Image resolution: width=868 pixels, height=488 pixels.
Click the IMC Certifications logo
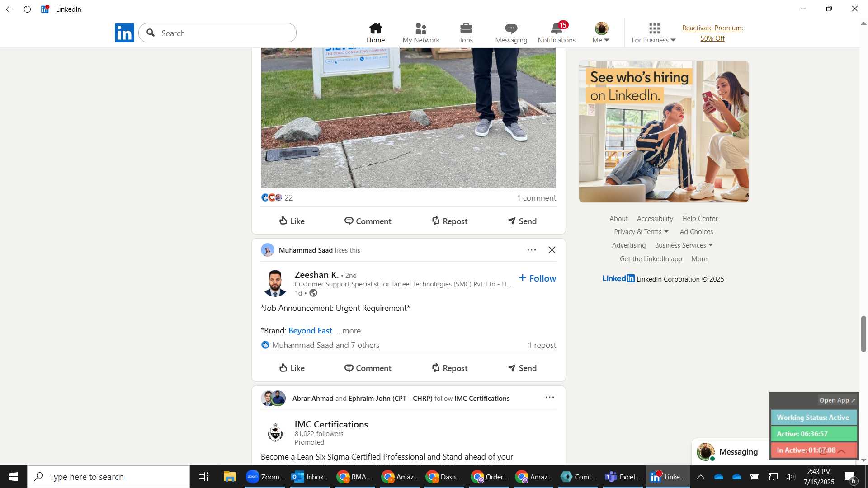(275, 432)
